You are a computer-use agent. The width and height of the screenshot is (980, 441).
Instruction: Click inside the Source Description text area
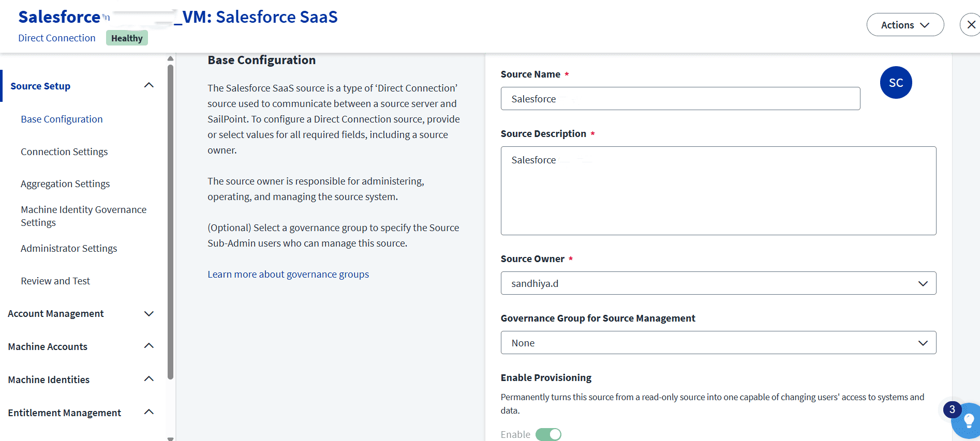(x=718, y=191)
